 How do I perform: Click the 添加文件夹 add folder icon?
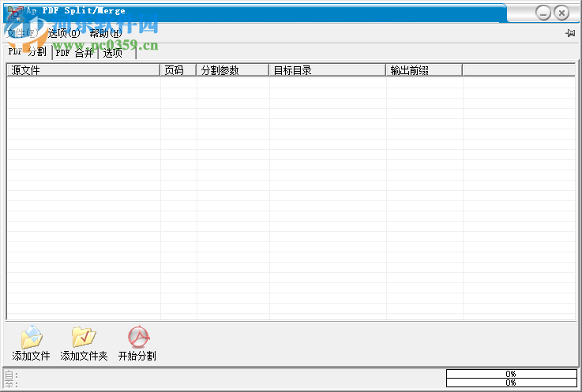coord(84,337)
